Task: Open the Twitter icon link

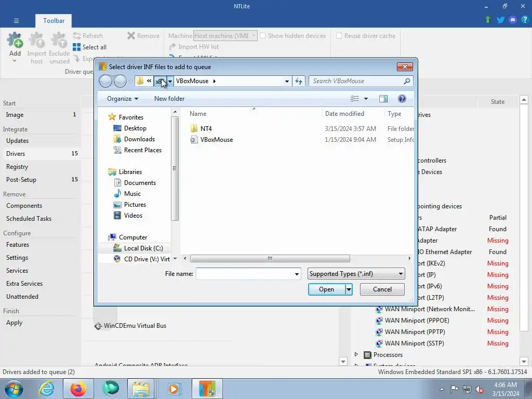Action: [500, 20]
